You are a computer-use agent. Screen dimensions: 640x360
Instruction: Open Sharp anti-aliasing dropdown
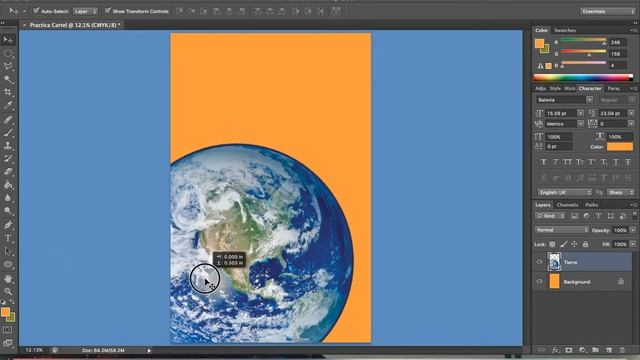(x=620, y=192)
